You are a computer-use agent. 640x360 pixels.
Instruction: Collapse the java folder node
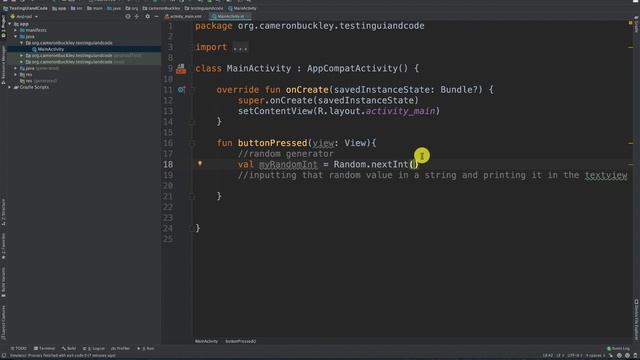16,36
